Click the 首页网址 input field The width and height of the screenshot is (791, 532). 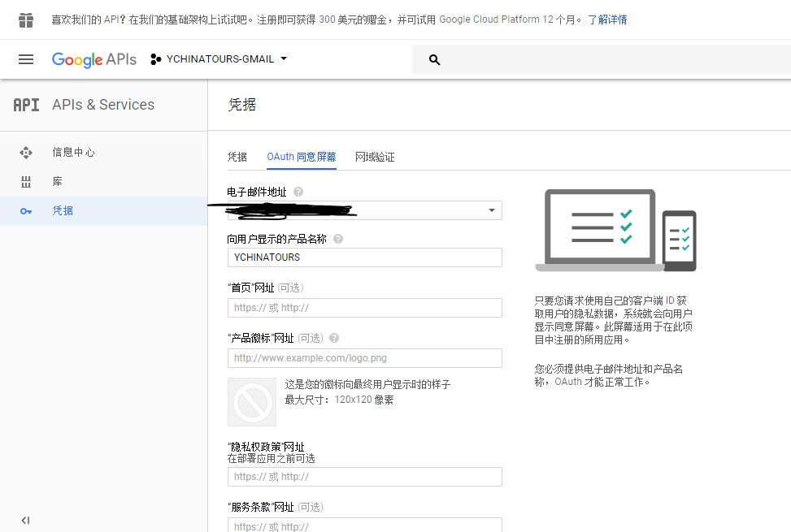[x=365, y=308]
